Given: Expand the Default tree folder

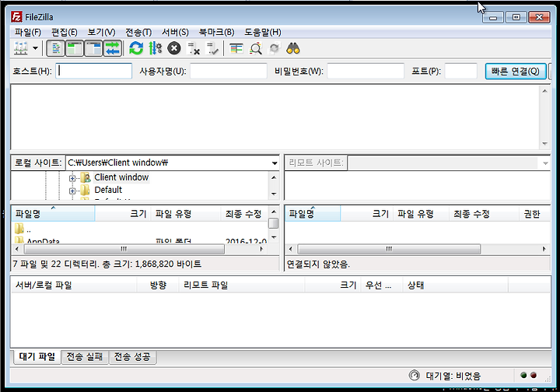Looking at the screenshot, I should [72, 191].
